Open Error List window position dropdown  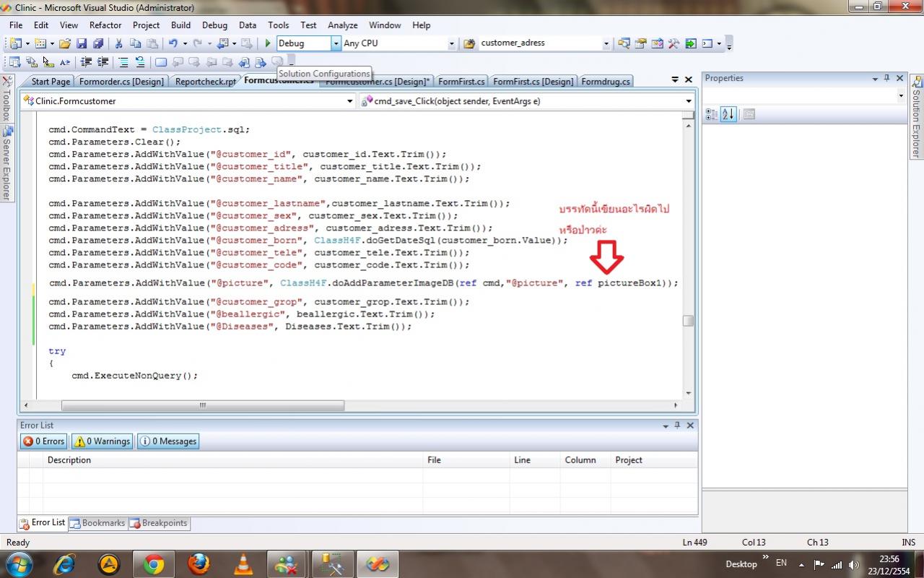[666, 426]
